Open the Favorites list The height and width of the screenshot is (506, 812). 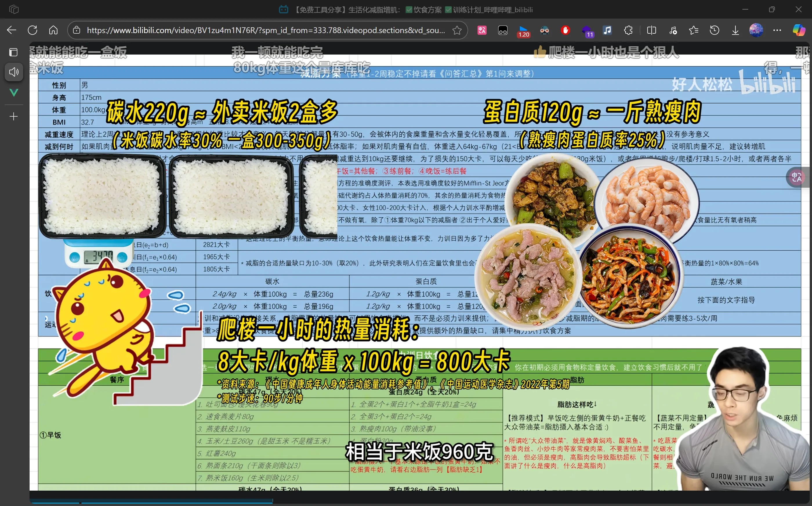[694, 30]
